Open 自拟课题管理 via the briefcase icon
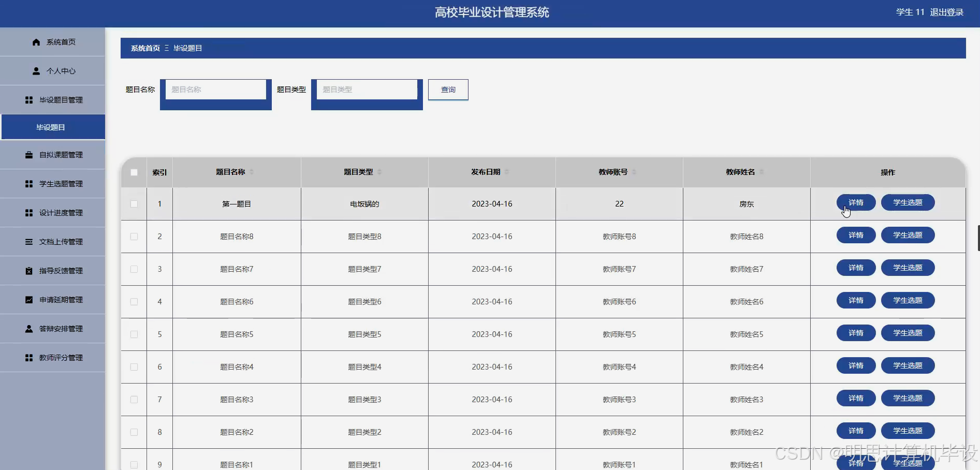 tap(28, 154)
